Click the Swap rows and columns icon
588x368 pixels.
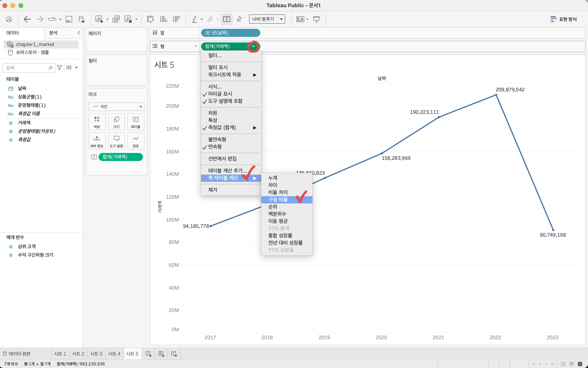pos(150,19)
